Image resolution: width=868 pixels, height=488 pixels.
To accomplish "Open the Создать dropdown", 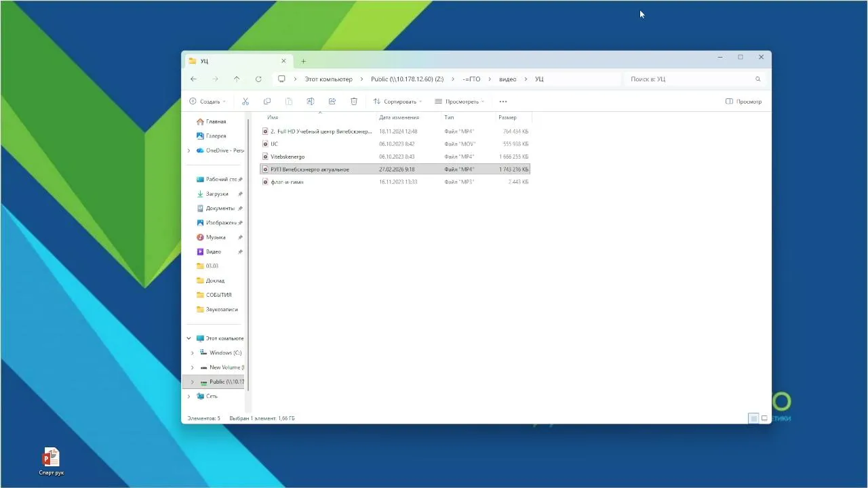I will click(208, 102).
